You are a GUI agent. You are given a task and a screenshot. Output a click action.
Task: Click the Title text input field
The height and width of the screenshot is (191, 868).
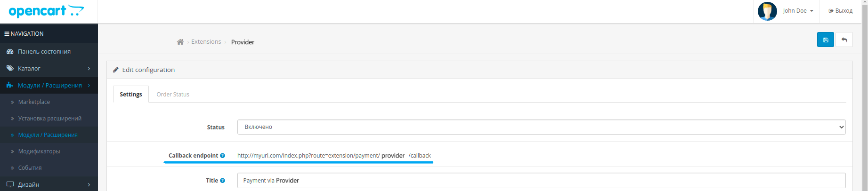point(541,181)
